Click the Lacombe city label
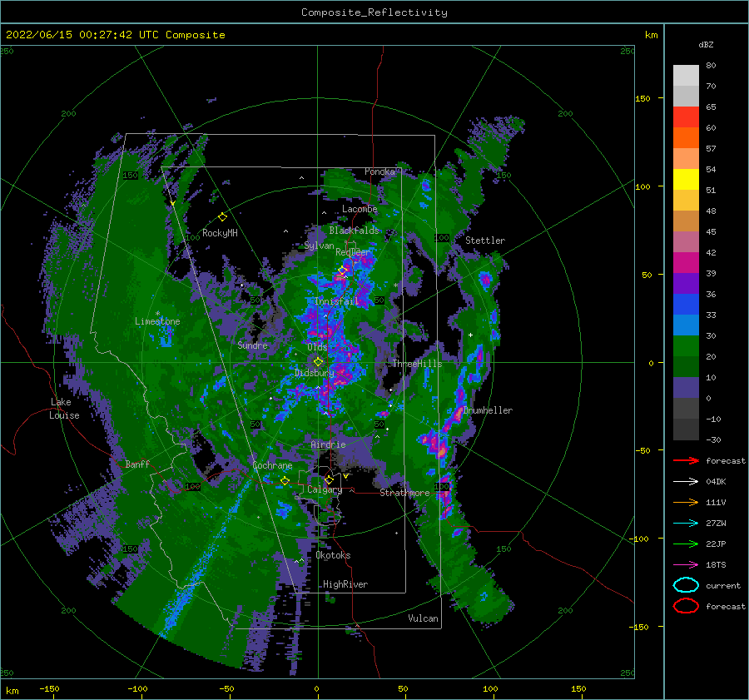Image resolution: width=749 pixels, height=700 pixels. click(360, 209)
